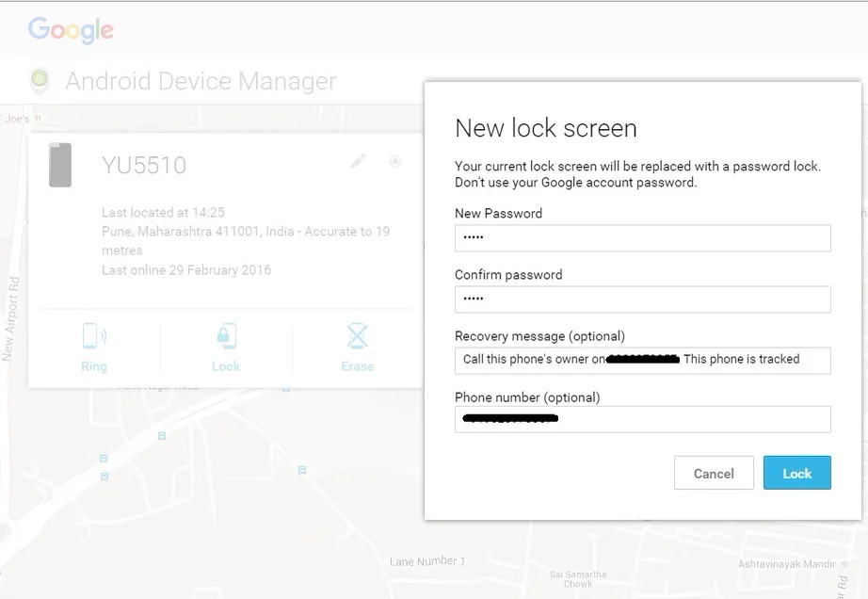Click the Pune, Maharashtra address text

[245, 240]
